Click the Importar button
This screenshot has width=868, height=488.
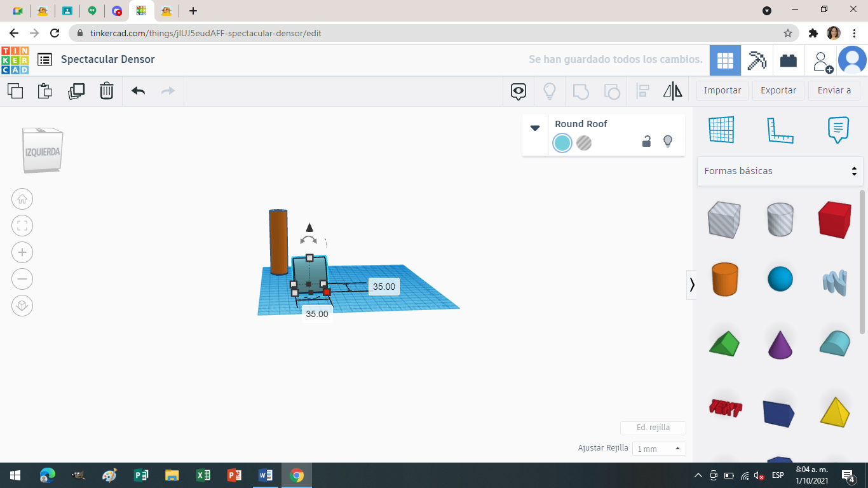click(722, 90)
